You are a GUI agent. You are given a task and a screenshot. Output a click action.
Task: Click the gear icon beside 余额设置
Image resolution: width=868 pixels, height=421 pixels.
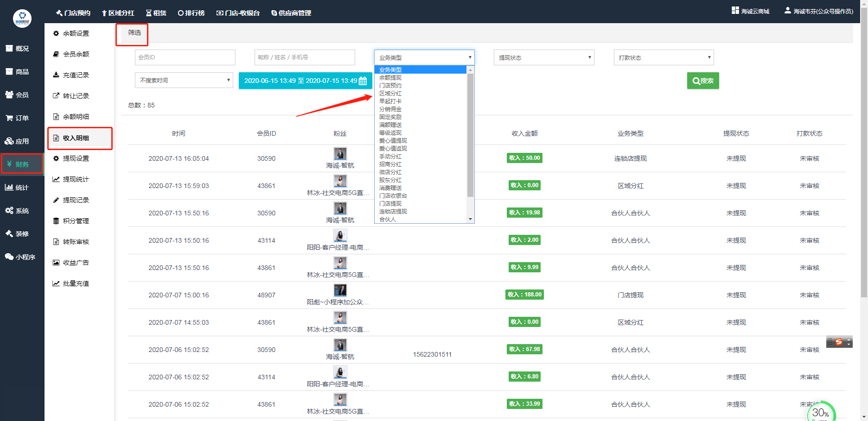[x=56, y=33]
